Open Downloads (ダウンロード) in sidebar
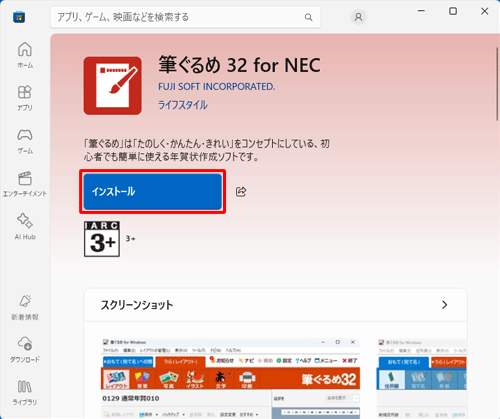The width and height of the screenshot is (500, 419). pyautogui.click(x=25, y=350)
